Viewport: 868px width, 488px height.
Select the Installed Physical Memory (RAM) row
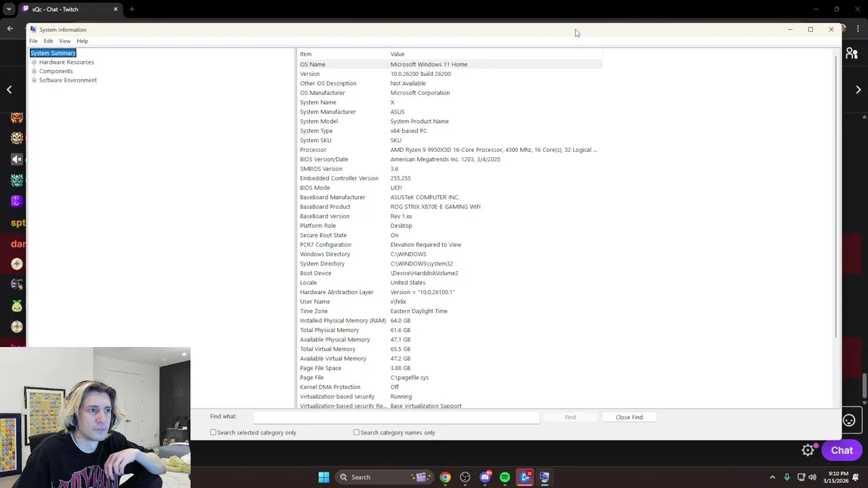click(x=450, y=321)
